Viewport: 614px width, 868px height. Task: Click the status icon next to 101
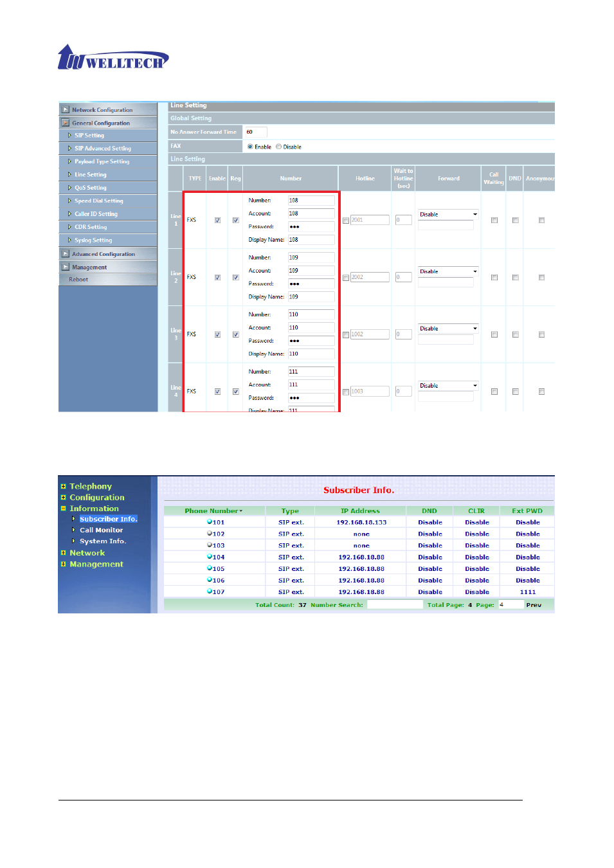210,522
